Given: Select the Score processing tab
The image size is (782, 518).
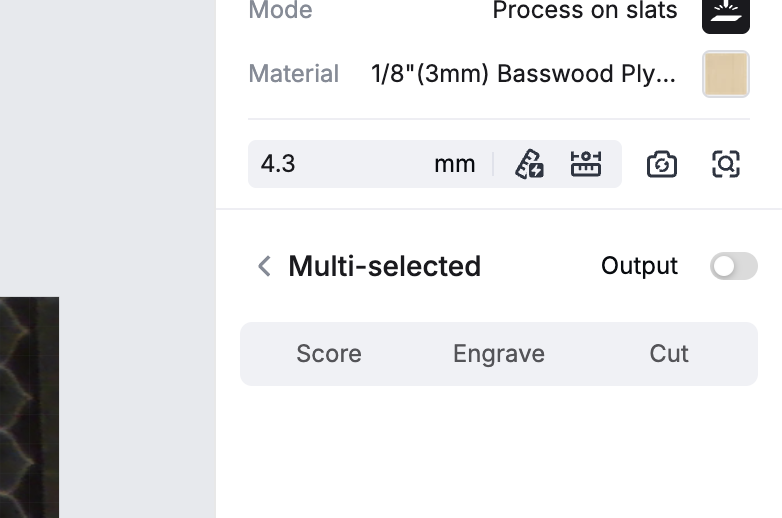Looking at the screenshot, I should click(329, 354).
